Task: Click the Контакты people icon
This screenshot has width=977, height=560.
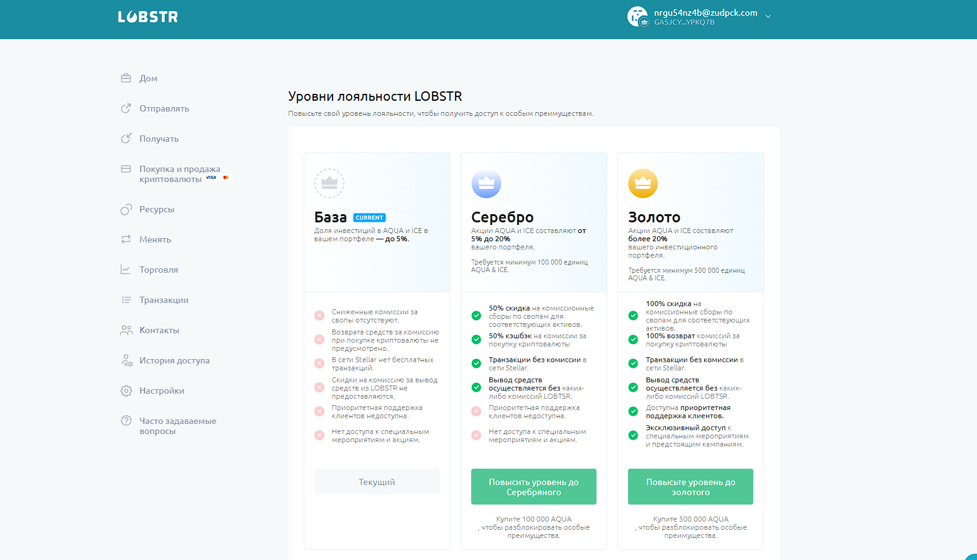Action: tap(126, 330)
